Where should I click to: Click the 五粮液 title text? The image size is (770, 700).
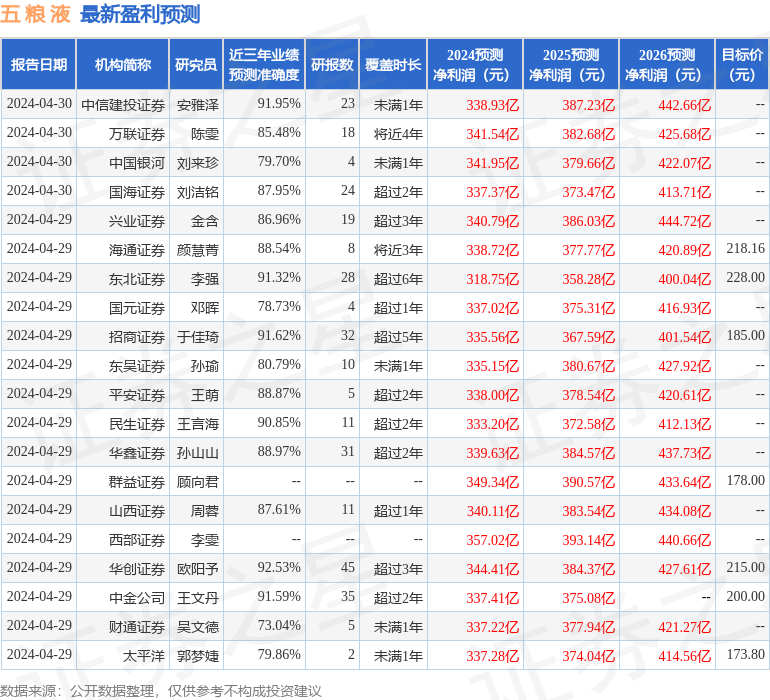[x=35, y=14]
